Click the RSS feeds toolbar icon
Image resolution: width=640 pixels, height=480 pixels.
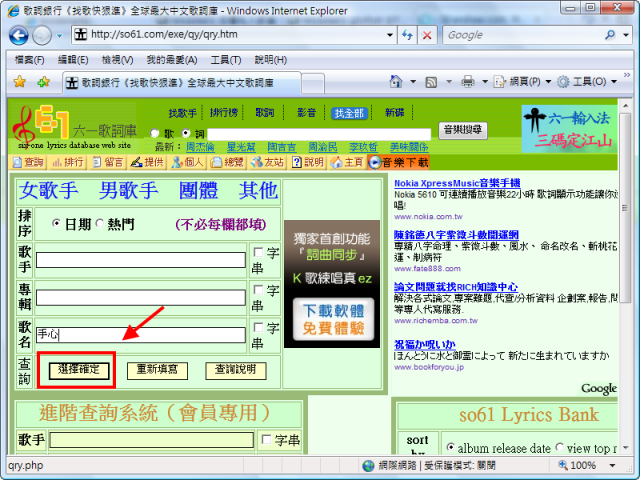[431, 82]
